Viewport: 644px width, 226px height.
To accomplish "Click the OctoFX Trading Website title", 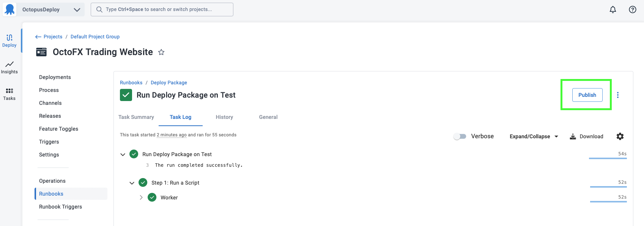I will (103, 52).
